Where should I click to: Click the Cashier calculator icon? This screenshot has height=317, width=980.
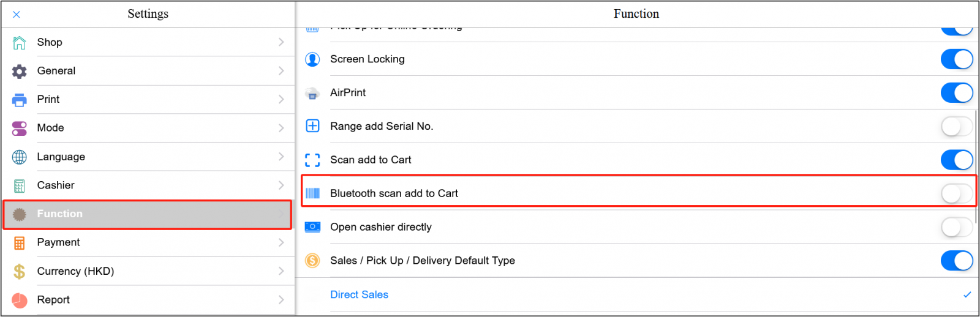point(20,185)
